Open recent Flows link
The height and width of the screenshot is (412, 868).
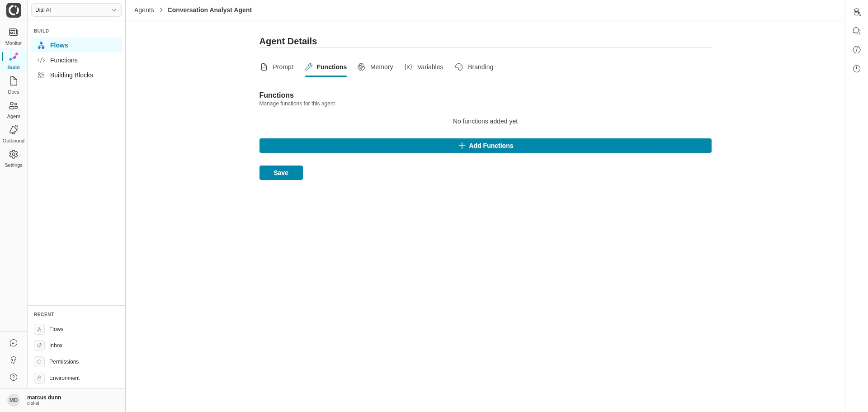[x=56, y=329]
